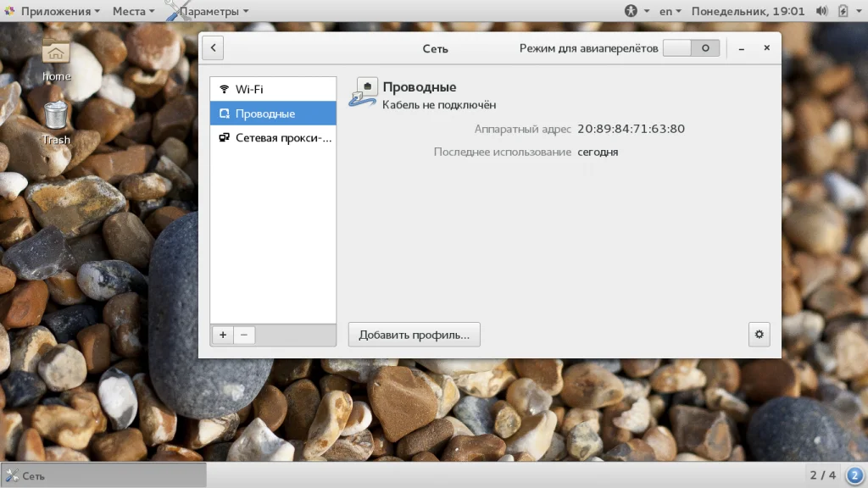Select Проводные in the network list
Image resolution: width=868 pixels, height=488 pixels.
click(273, 114)
